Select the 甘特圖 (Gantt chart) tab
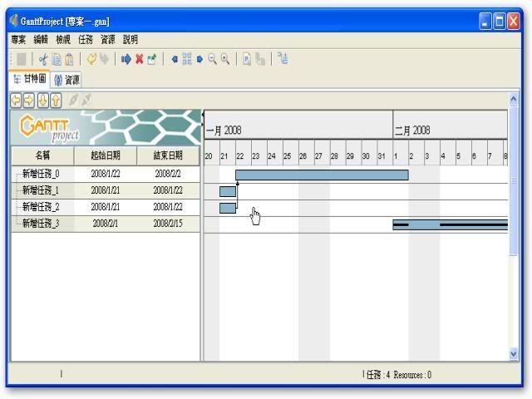The height and width of the screenshot is (399, 532). (x=29, y=80)
